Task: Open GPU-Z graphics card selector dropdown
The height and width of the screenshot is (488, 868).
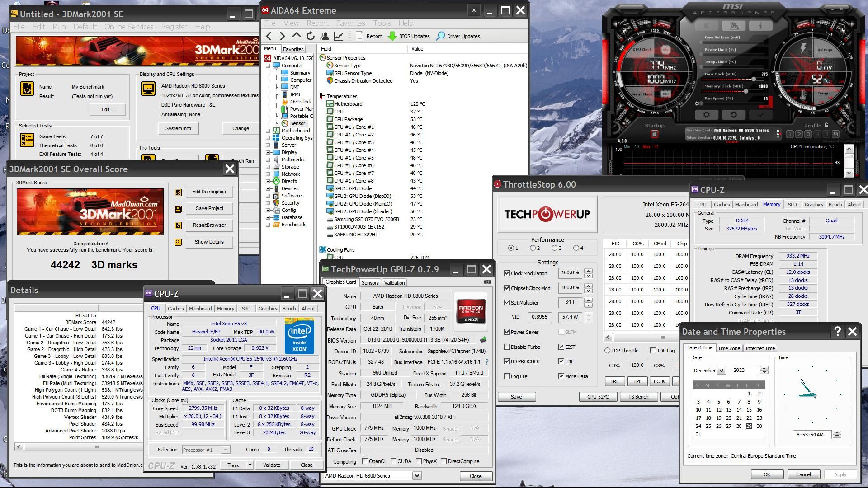Action: tap(417, 476)
